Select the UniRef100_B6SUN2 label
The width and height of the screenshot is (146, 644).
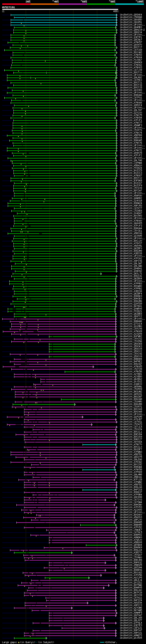point(131,392)
